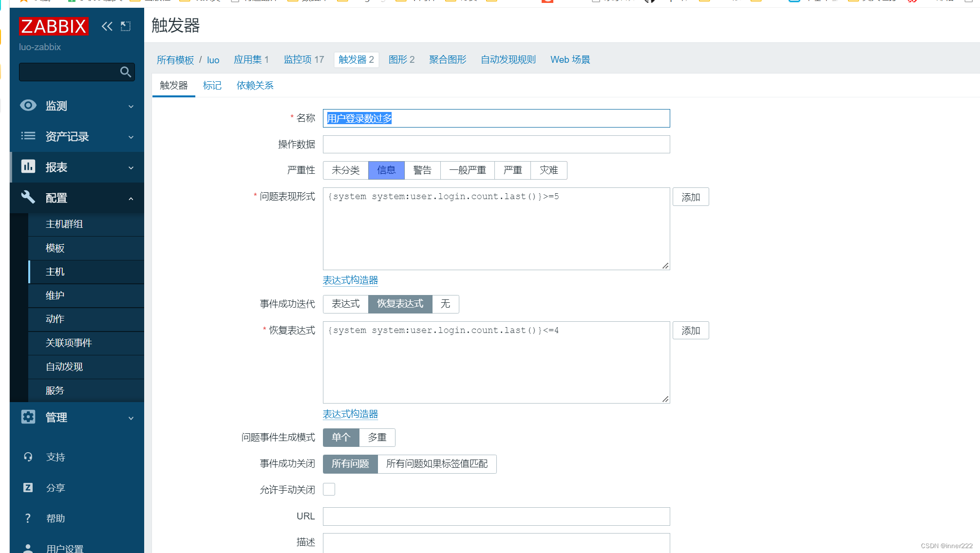Click the headset icon for 支持
Image resolution: width=980 pixels, height=553 pixels.
click(28, 457)
